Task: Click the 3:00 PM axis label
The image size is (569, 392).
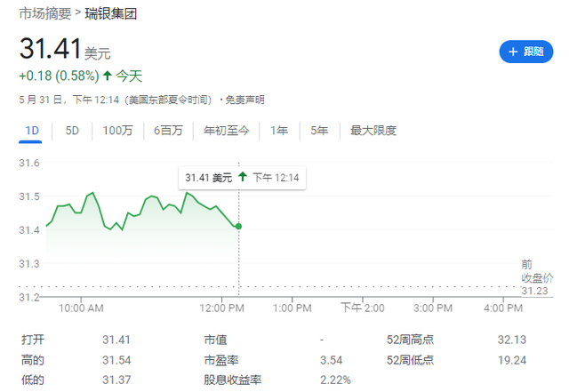Action: [x=433, y=308]
